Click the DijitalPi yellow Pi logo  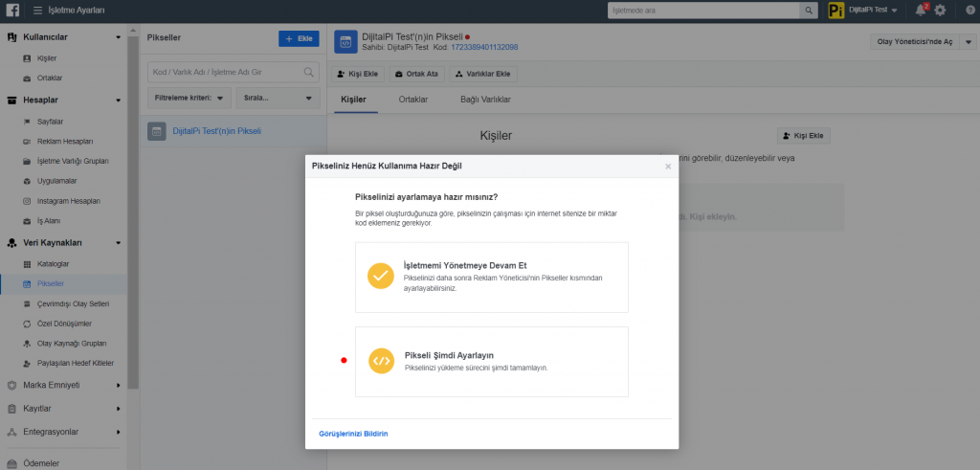[x=835, y=10]
